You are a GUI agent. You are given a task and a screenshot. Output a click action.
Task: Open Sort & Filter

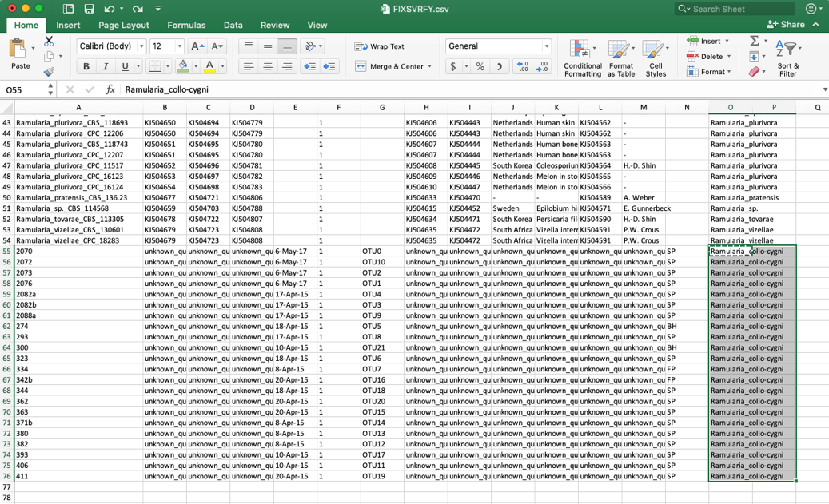(x=787, y=58)
